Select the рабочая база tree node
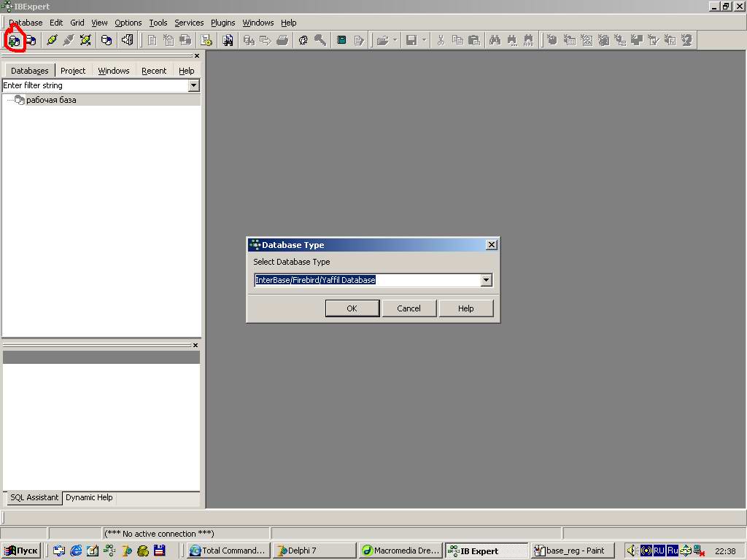 pos(51,100)
